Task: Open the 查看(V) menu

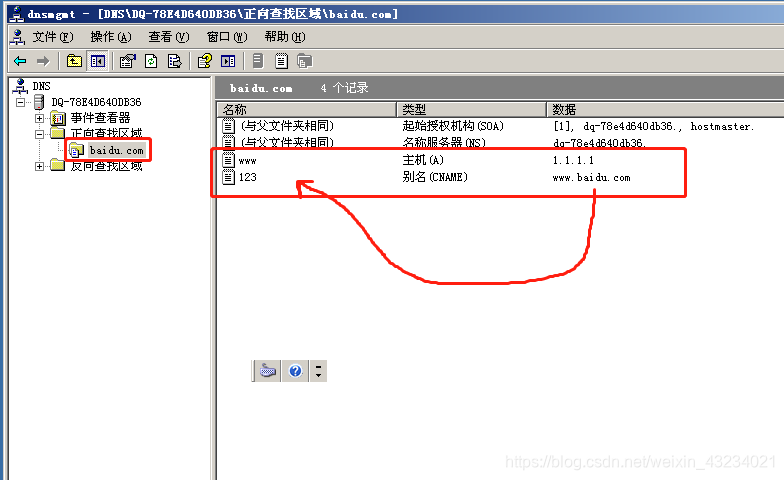Action: (168, 37)
